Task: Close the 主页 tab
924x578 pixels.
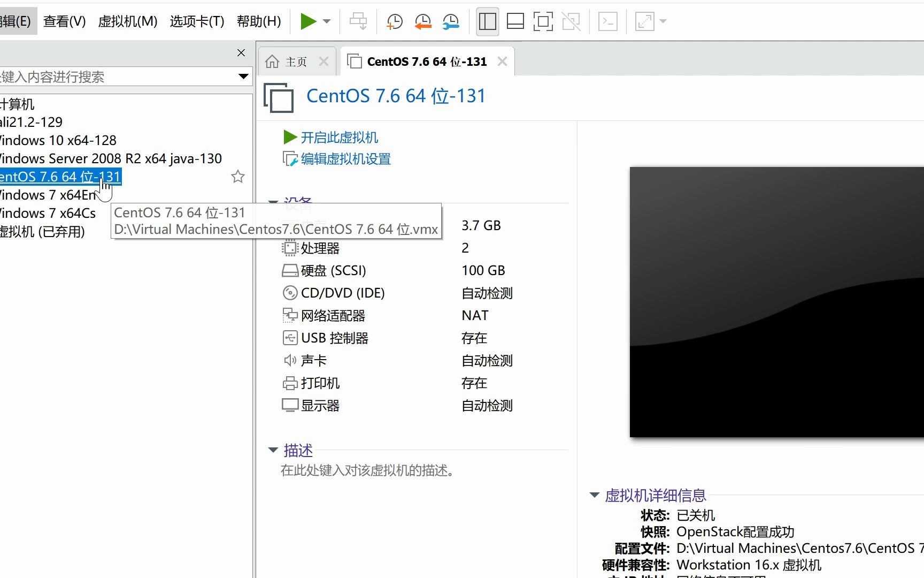Action: click(324, 62)
